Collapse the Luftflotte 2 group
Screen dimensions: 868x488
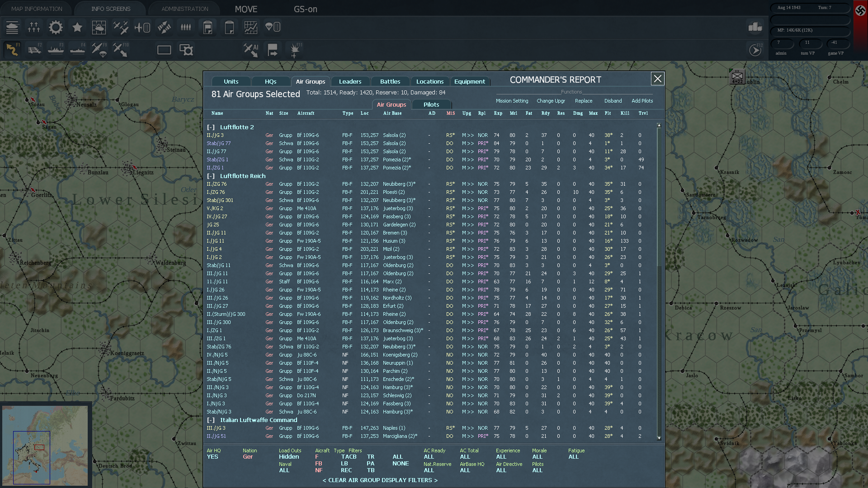click(x=211, y=127)
